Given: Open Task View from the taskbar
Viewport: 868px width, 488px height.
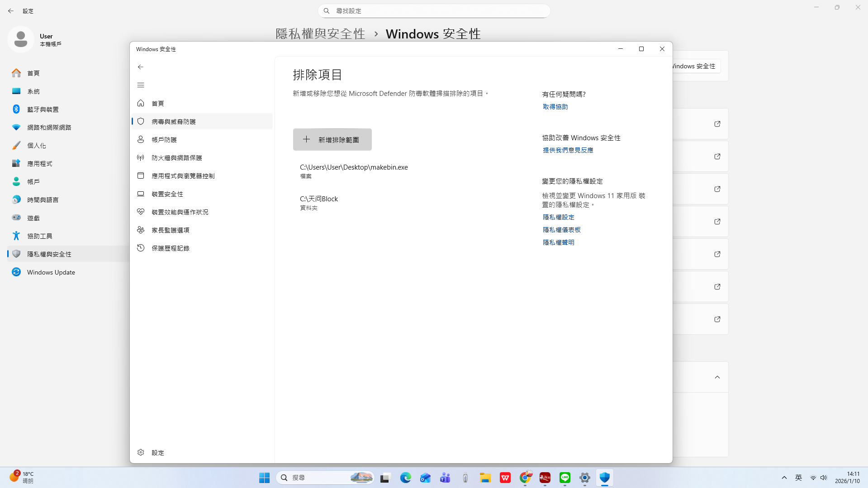Looking at the screenshot, I should [x=385, y=478].
